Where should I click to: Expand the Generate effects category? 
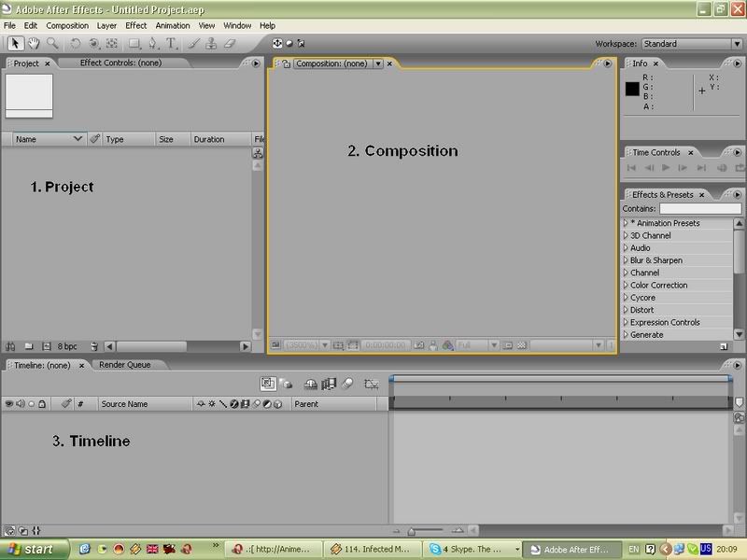[626, 334]
